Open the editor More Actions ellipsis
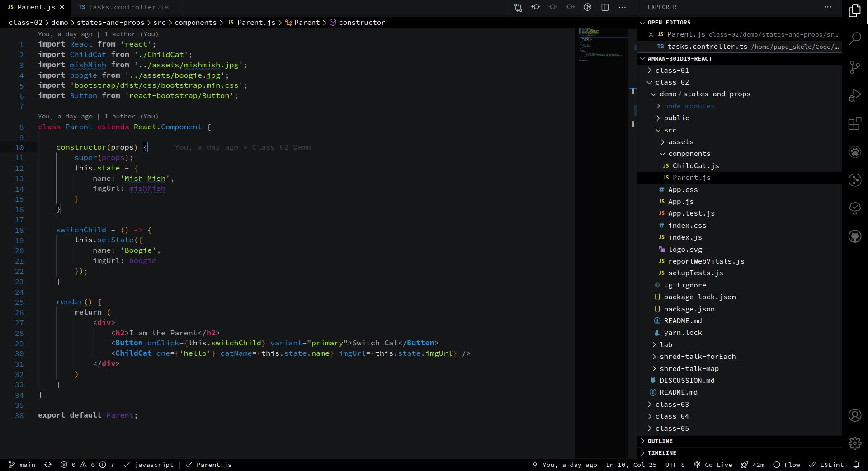 [622, 7]
